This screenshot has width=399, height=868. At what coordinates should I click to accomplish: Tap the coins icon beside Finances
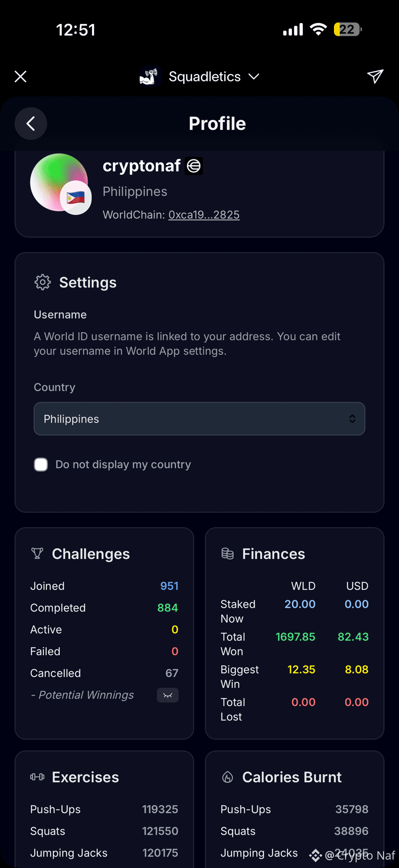click(x=227, y=553)
